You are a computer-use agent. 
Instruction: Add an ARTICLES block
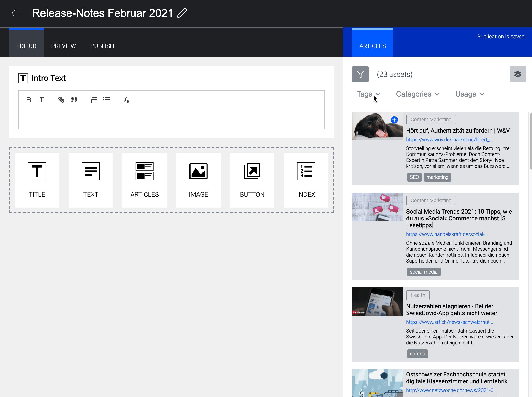click(144, 180)
